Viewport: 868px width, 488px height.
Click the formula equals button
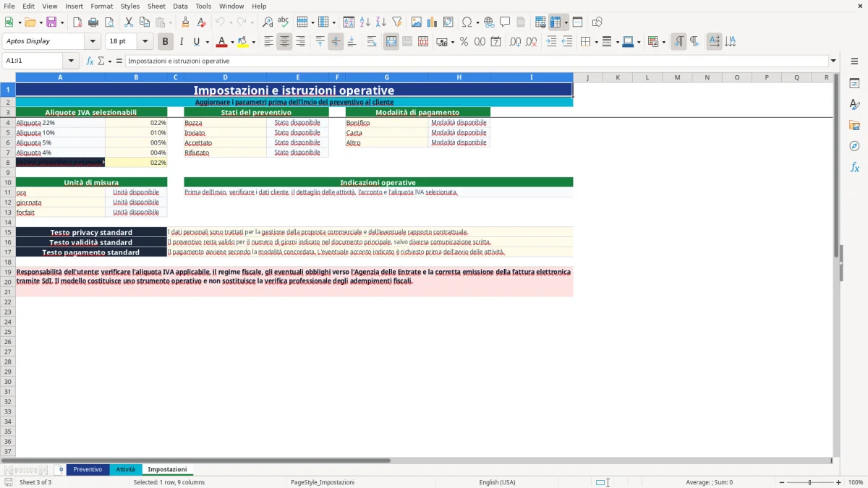[x=119, y=61]
